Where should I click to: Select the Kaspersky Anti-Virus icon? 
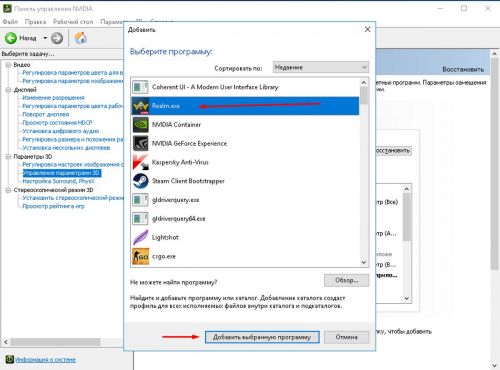pos(140,162)
